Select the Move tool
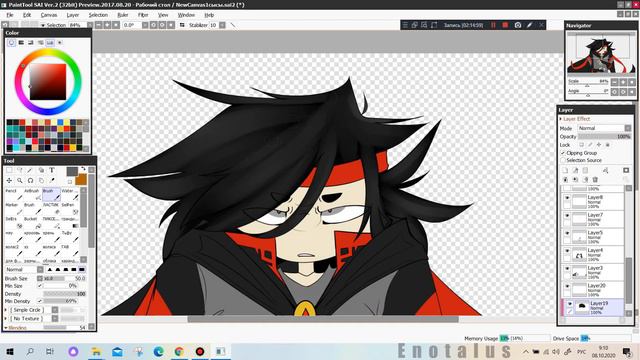640x360 pixels. pos(9,180)
